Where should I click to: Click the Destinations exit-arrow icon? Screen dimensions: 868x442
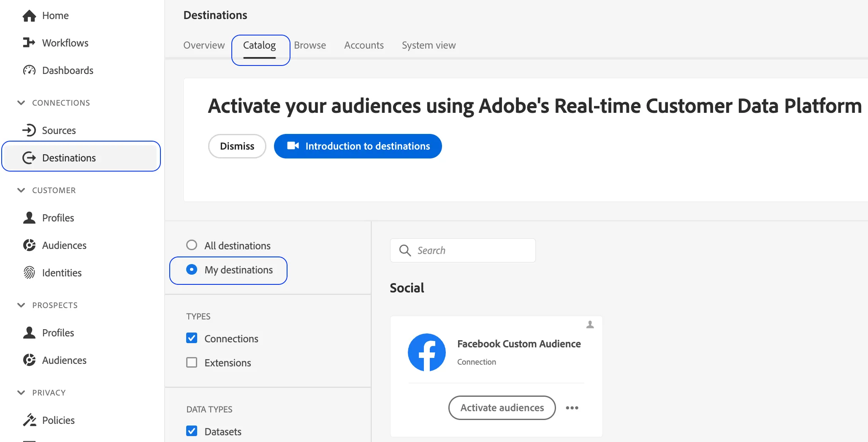coord(29,158)
